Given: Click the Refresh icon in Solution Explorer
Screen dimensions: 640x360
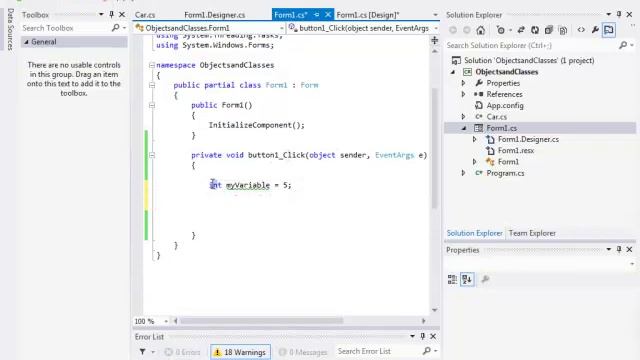Looking at the screenshot, I should pyautogui.click(x=535, y=30).
